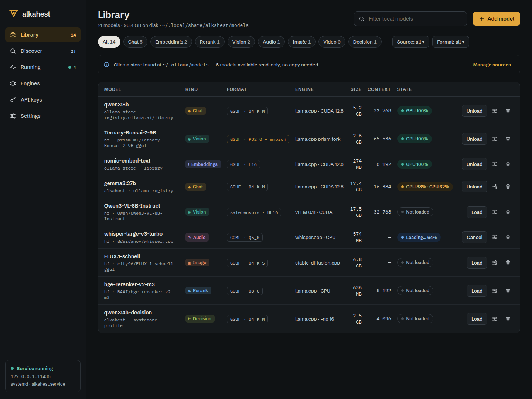The height and width of the screenshot is (399, 532).
Task: Switch to Vision 2 filter
Action: [241, 42]
